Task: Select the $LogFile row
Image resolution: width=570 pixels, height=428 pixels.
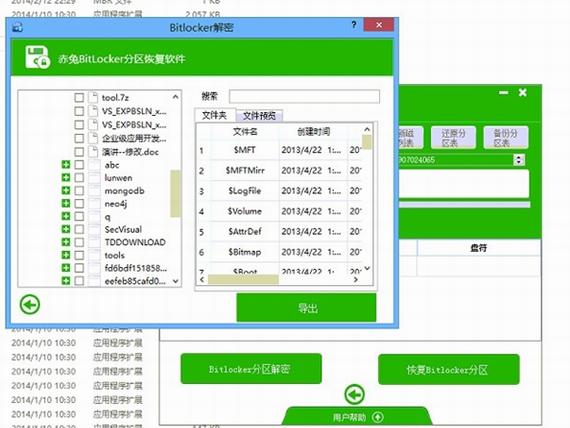Action: click(x=280, y=191)
